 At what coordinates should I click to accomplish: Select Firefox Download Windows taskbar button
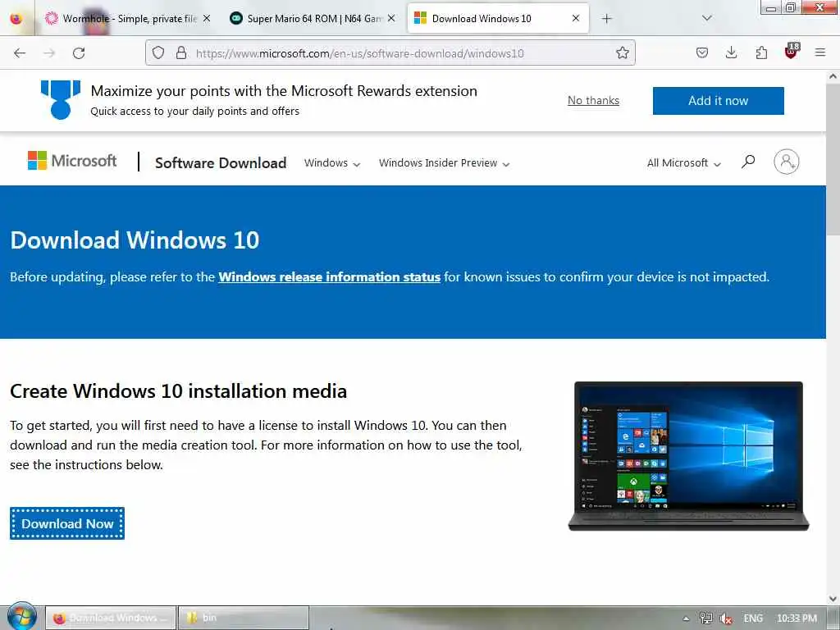point(111,618)
